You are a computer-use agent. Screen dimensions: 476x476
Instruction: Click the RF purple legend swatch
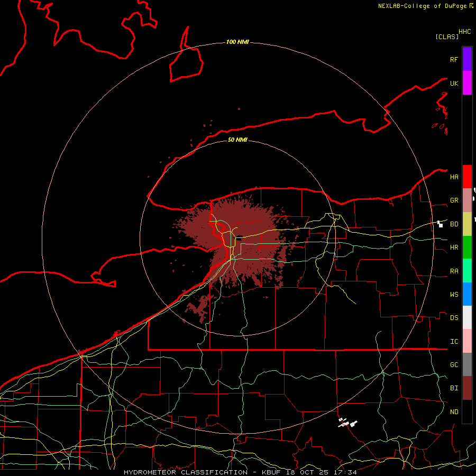(x=467, y=59)
